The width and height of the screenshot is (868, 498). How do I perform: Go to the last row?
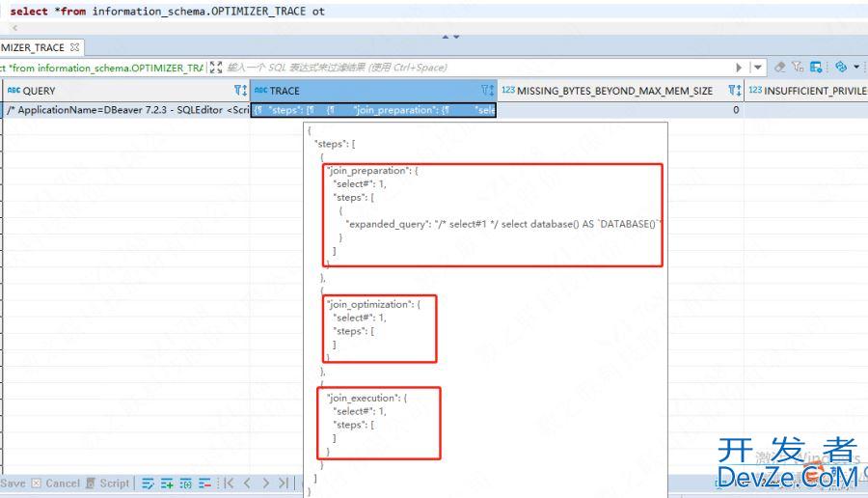tap(284, 484)
